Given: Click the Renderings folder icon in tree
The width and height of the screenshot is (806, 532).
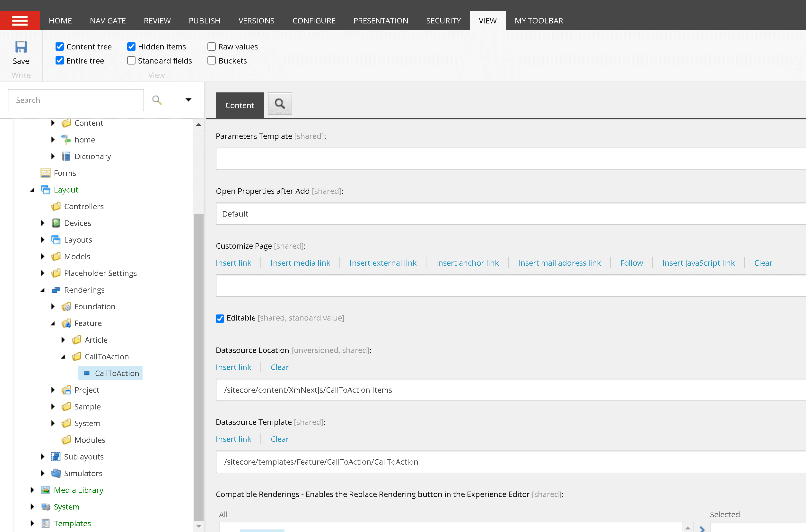Looking at the screenshot, I should pyautogui.click(x=56, y=289).
